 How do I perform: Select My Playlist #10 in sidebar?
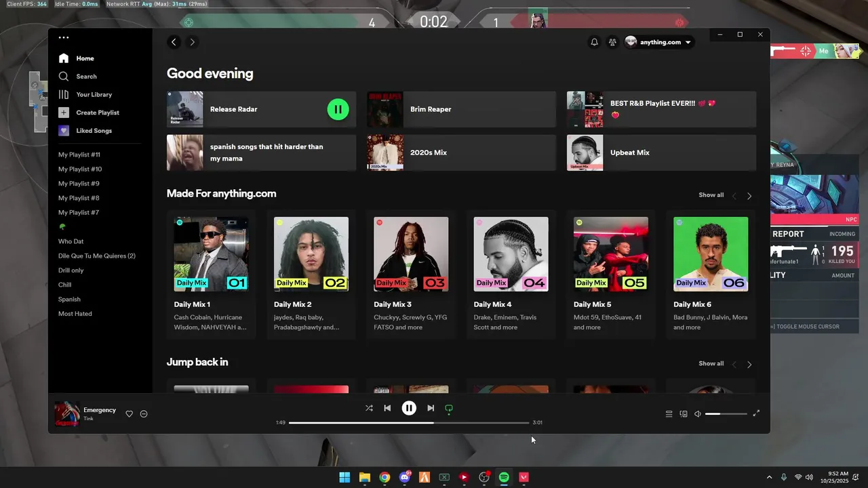coord(80,169)
